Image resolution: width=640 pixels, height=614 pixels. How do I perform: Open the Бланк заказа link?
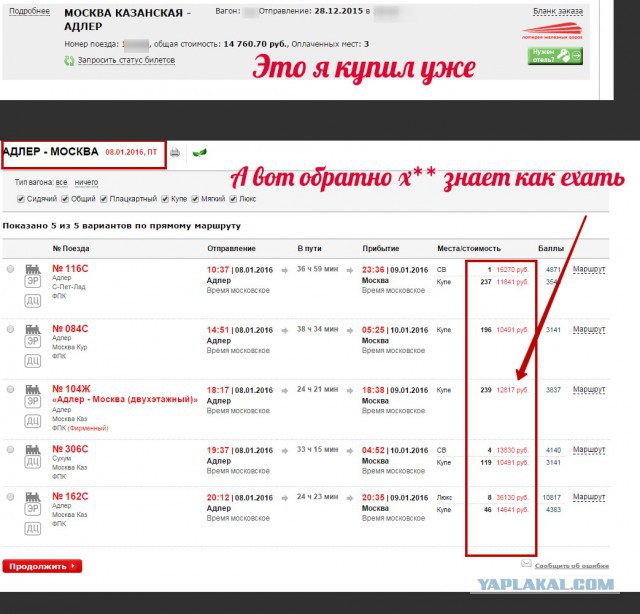558,11
